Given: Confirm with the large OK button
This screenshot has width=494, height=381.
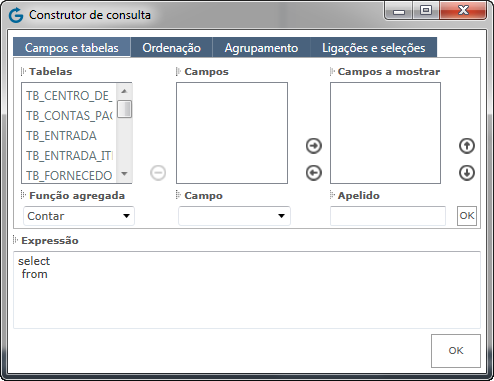Looking at the screenshot, I should click(x=456, y=351).
